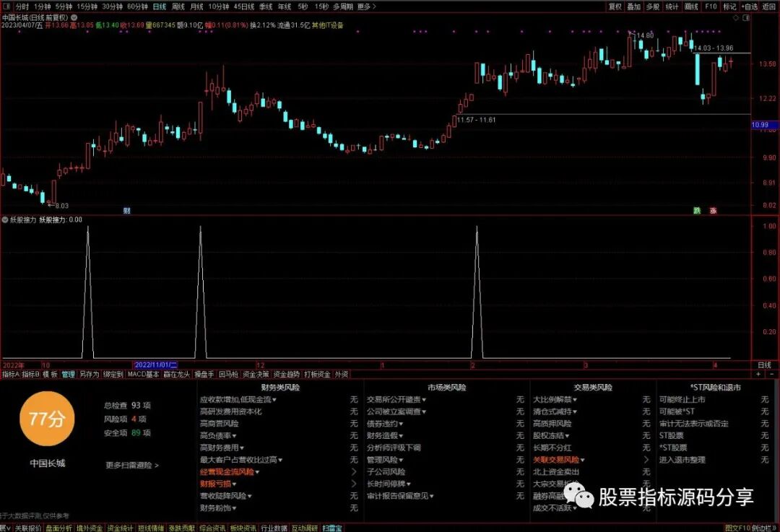The image size is (780, 532).
Task: Click the panel layout icon beside the diamond
Action: pyautogui.click(x=745, y=17)
